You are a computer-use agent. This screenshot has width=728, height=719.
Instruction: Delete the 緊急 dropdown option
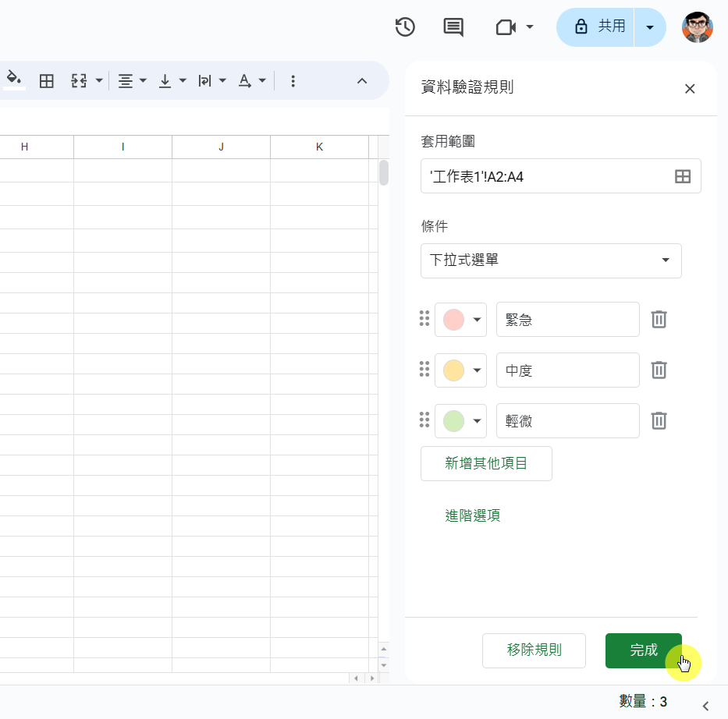(x=659, y=319)
